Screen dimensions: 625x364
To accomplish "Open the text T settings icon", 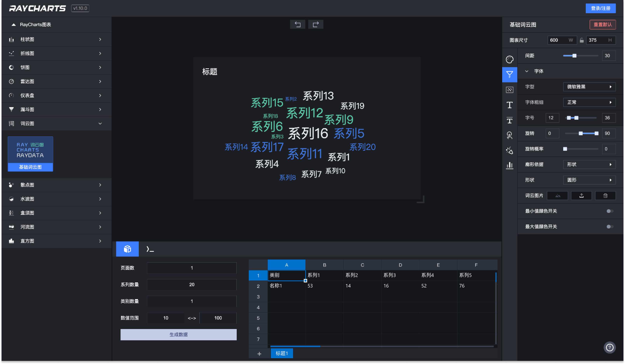I will click(509, 105).
